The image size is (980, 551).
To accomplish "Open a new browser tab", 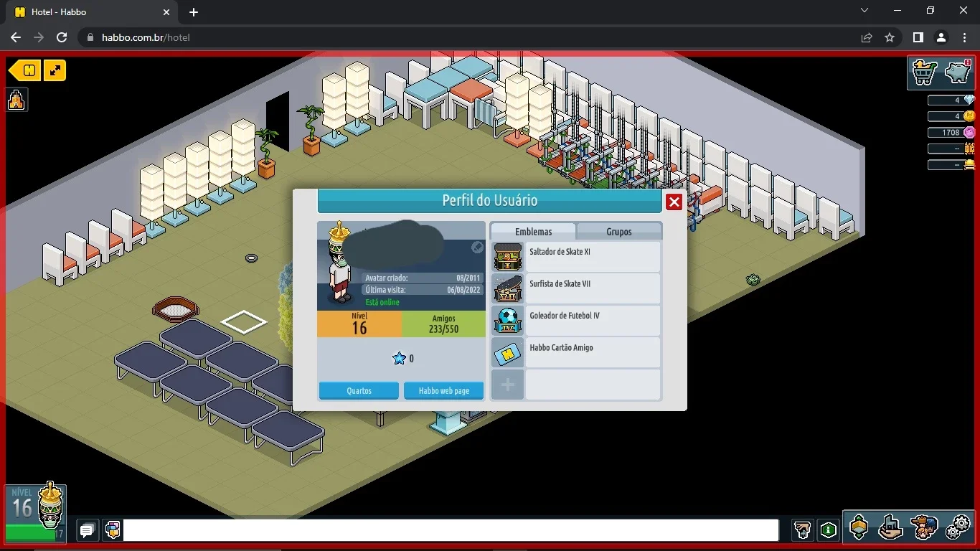I will click(x=194, y=12).
